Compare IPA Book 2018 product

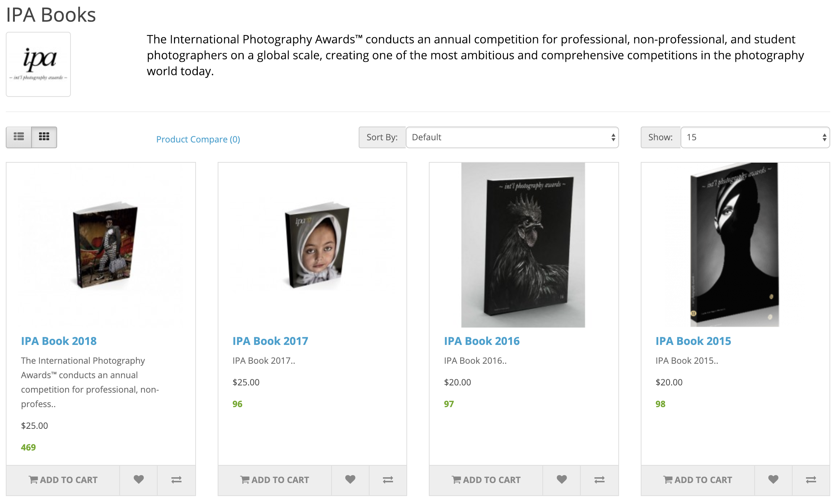coord(176,480)
